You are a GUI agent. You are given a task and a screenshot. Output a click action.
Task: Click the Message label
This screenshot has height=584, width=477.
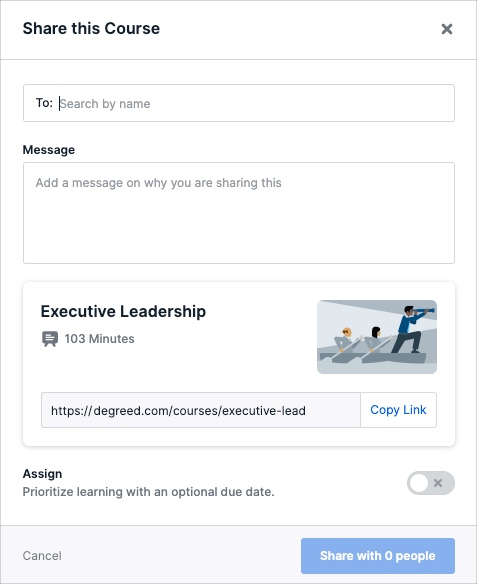(x=49, y=150)
